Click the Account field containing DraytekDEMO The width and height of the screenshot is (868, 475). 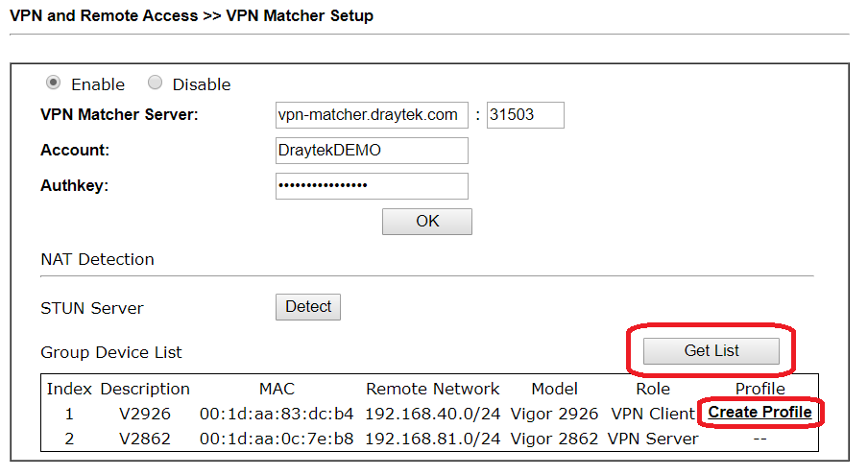point(372,151)
